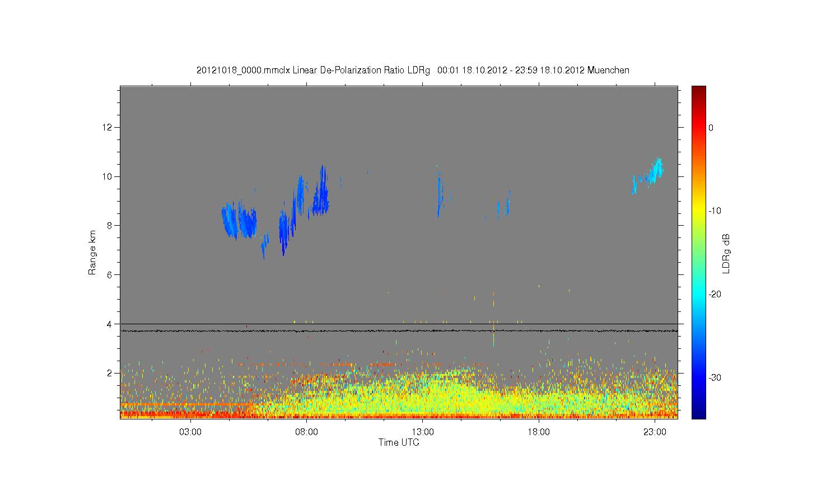Click the plot title text

413,71
